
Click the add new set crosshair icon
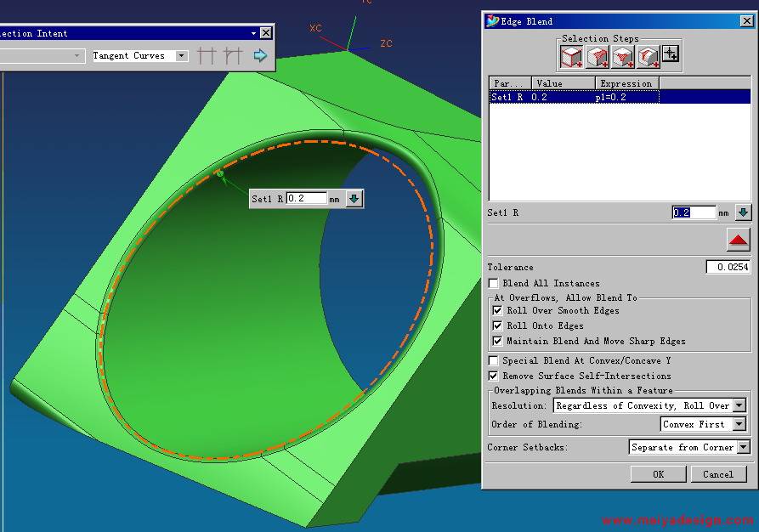(x=671, y=54)
